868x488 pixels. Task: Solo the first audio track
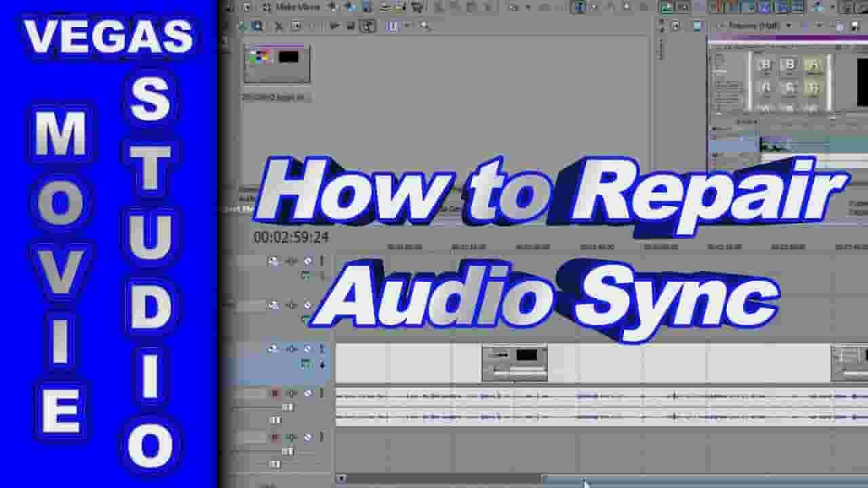point(321,393)
